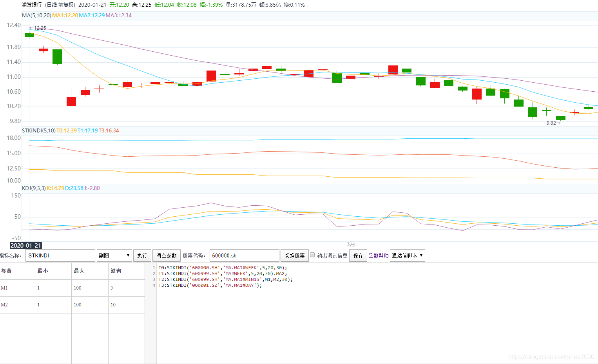Click the T3:16.34 legend value

(x=109, y=130)
